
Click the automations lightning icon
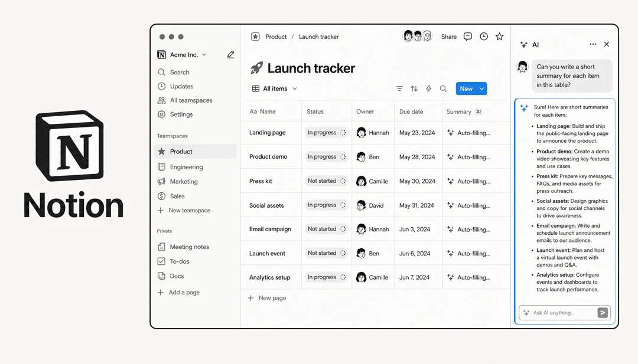click(428, 88)
